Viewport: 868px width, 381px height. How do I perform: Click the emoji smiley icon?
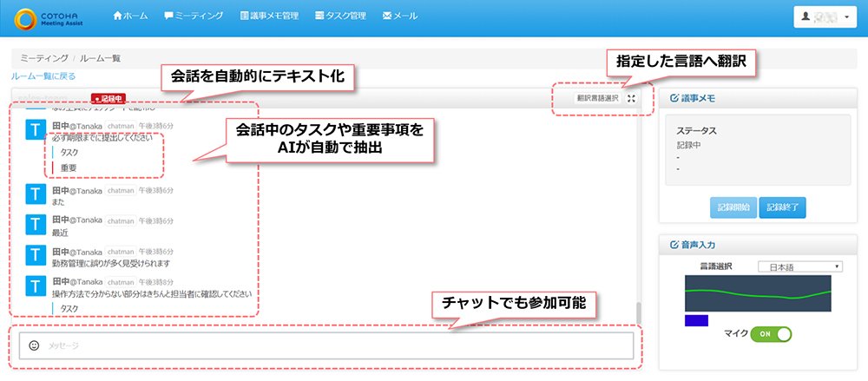point(34,345)
